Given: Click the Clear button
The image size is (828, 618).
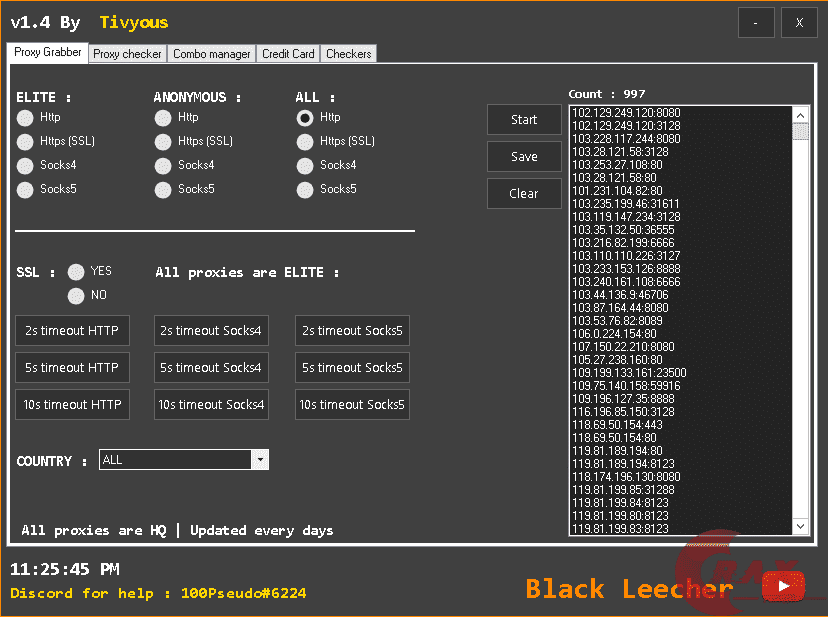Looking at the screenshot, I should [x=524, y=194].
